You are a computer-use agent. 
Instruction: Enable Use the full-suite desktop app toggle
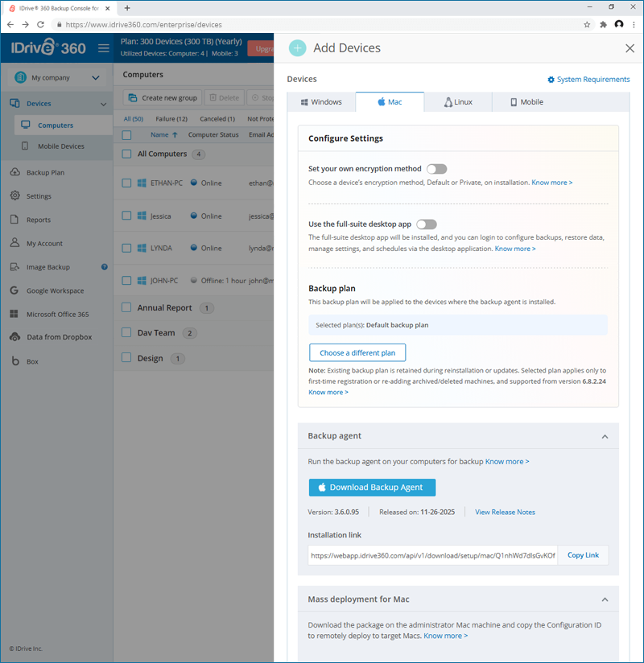427,224
